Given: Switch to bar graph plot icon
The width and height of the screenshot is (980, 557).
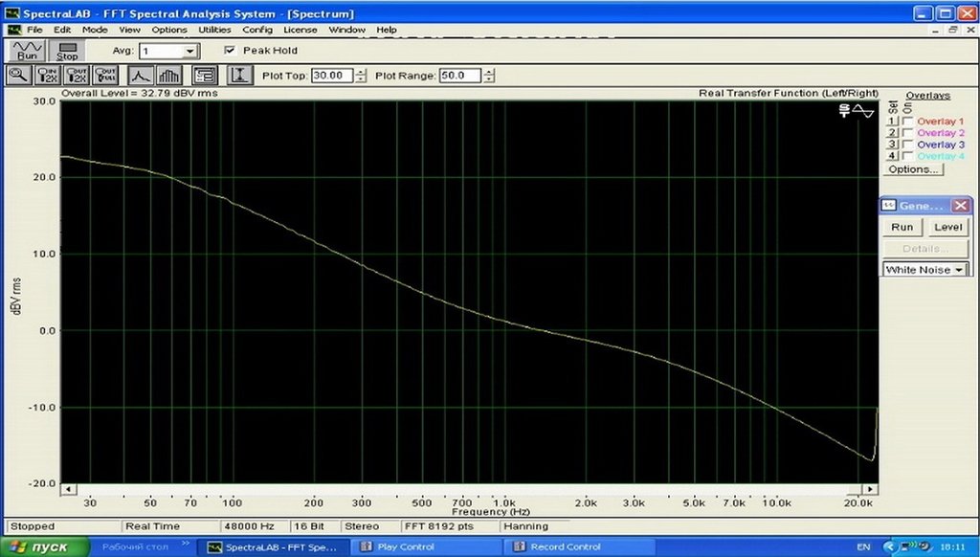Looking at the screenshot, I should click(x=168, y=76).
